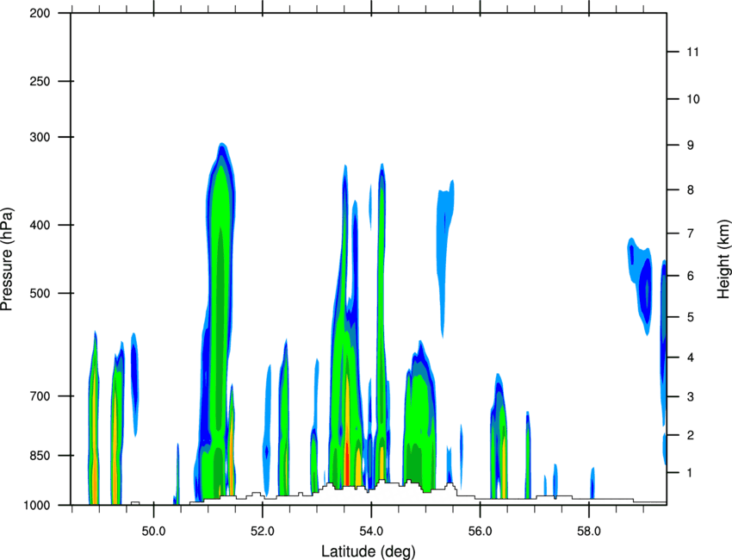
Task: Pick the 4 km height label
Action: point(691,358)
